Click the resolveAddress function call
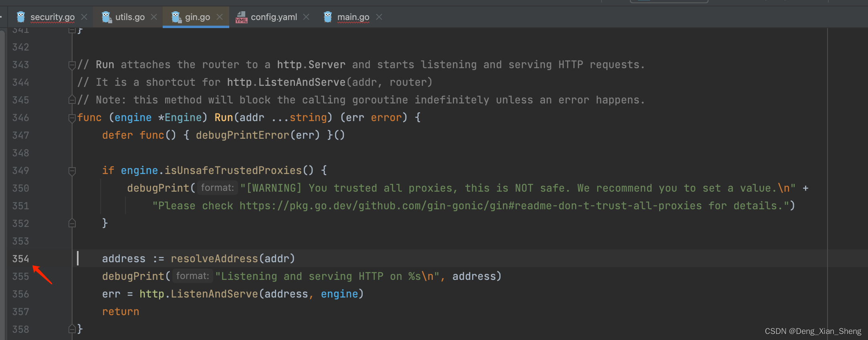Screen dimensions: 868x340 214,259
